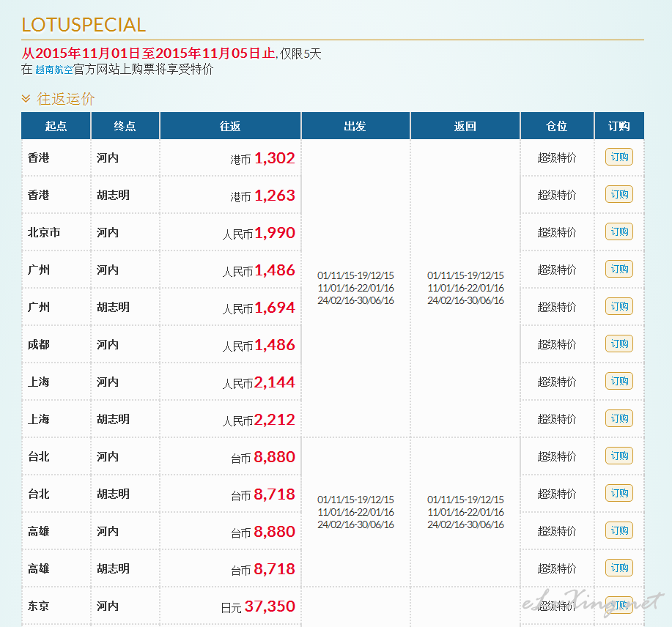The height and width of the screenshot is (627, 672).
Task: Order the 上海 to 河内 ticket
Action: click(619, 381)
